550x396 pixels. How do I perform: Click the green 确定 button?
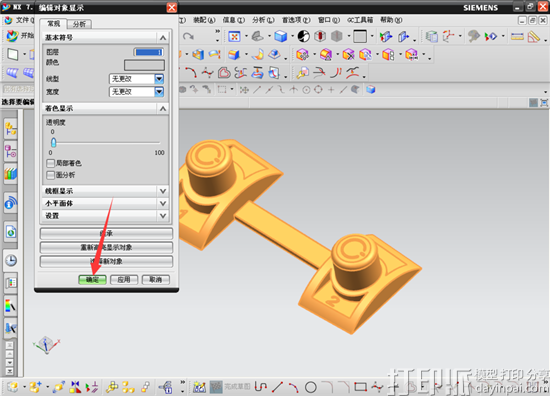click(93, 280)
